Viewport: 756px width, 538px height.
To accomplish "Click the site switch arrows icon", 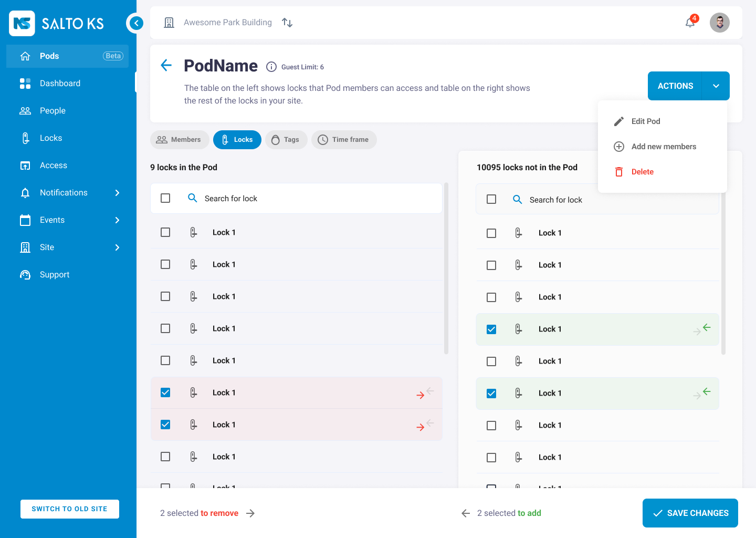I will 287,23.
